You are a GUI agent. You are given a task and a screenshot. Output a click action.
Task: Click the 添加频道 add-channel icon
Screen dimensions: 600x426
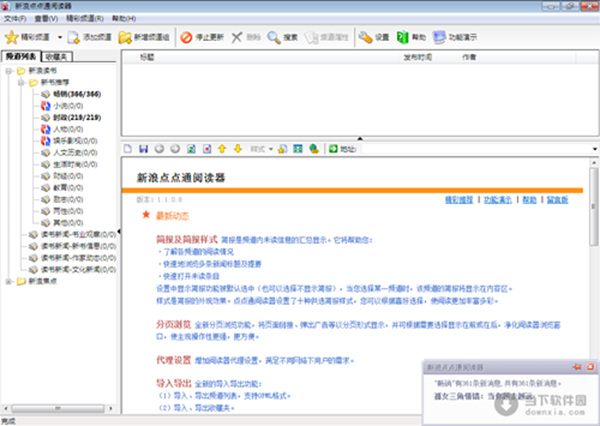coord(73,37)
